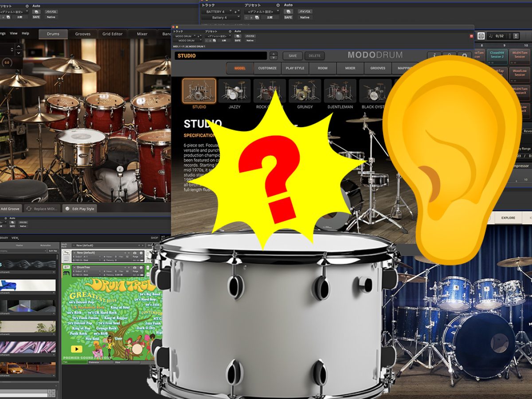
Task: Click the copy-settings icon in Battery 4 header
Action: (288, 11)
